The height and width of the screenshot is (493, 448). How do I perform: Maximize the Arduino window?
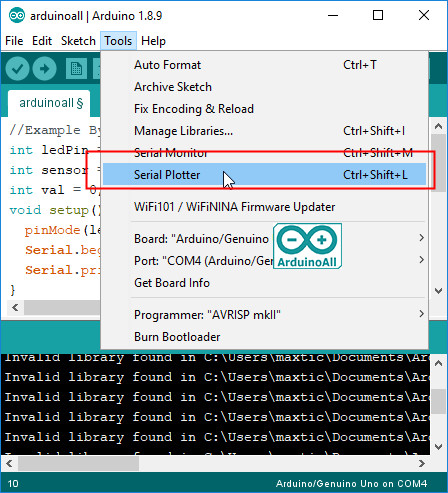pos(378,15)
